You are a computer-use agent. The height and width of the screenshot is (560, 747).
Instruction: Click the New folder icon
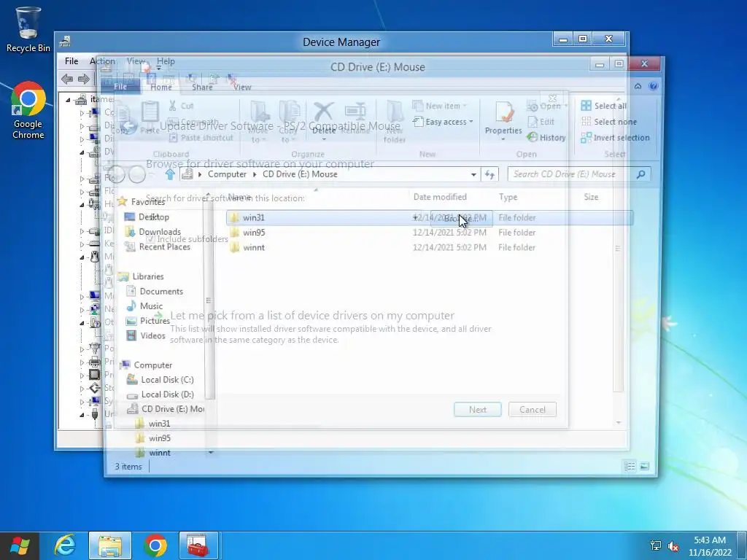tap(395, 112)
